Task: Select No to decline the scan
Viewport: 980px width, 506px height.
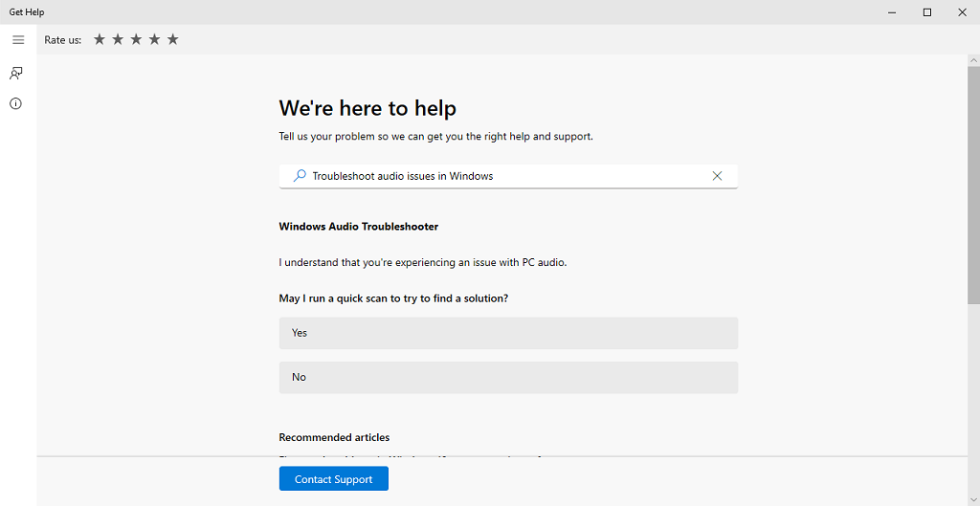Action: [x=508, y=377]
